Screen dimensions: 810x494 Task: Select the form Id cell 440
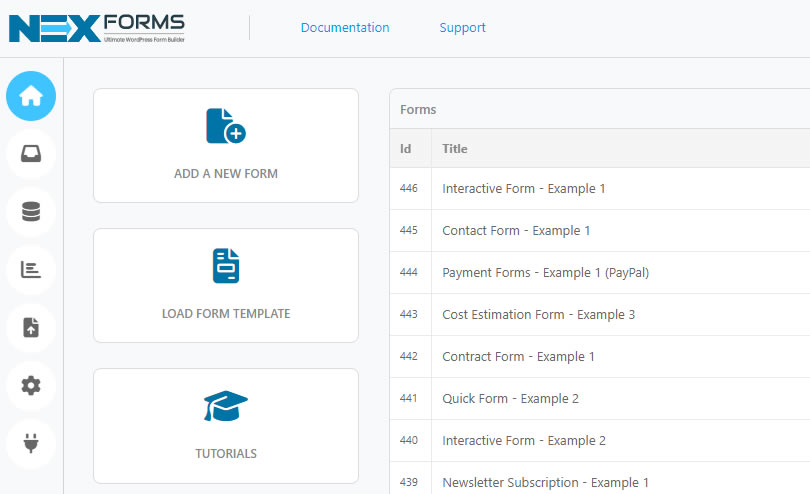pyautogui.click(x=409, y=440)
